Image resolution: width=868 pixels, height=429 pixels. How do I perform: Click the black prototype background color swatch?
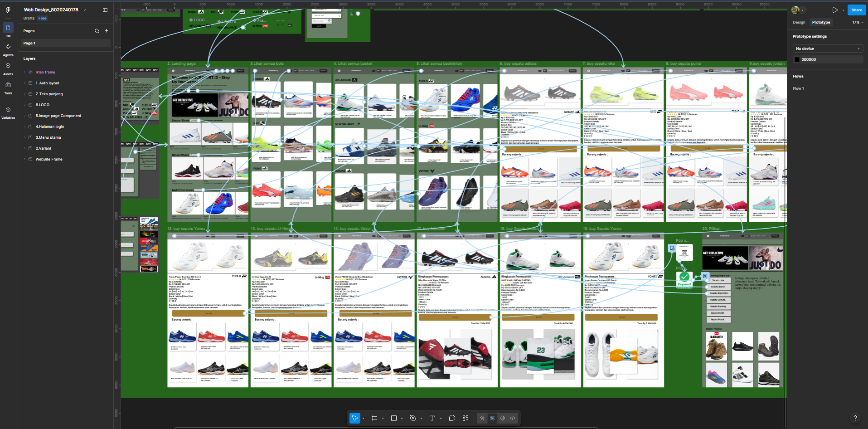797,59
